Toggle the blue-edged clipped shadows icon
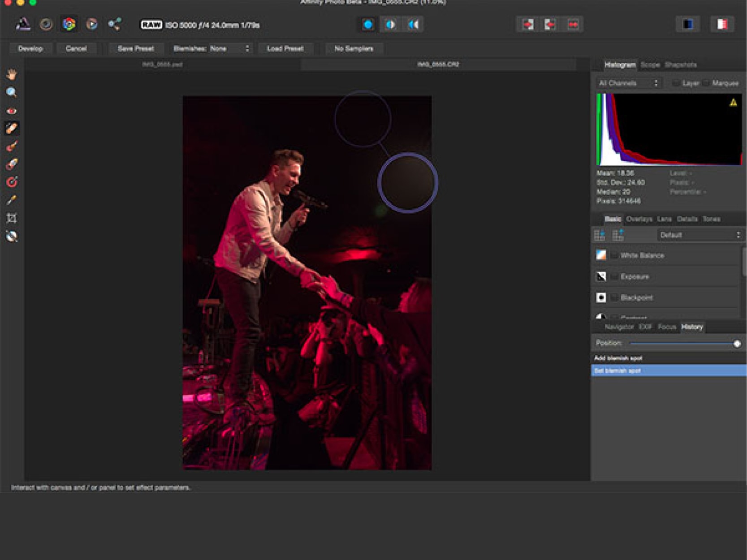 (x=688, y=24)
